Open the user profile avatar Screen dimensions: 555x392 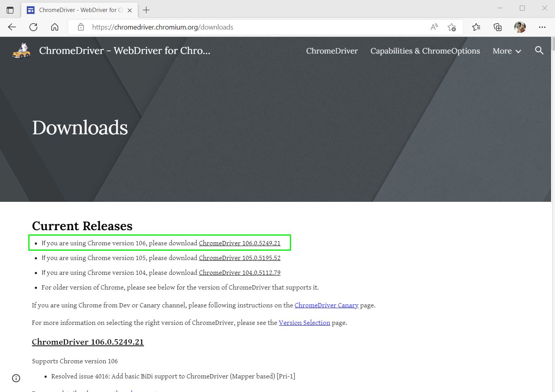pyautogui.click(x=520, y=27)
